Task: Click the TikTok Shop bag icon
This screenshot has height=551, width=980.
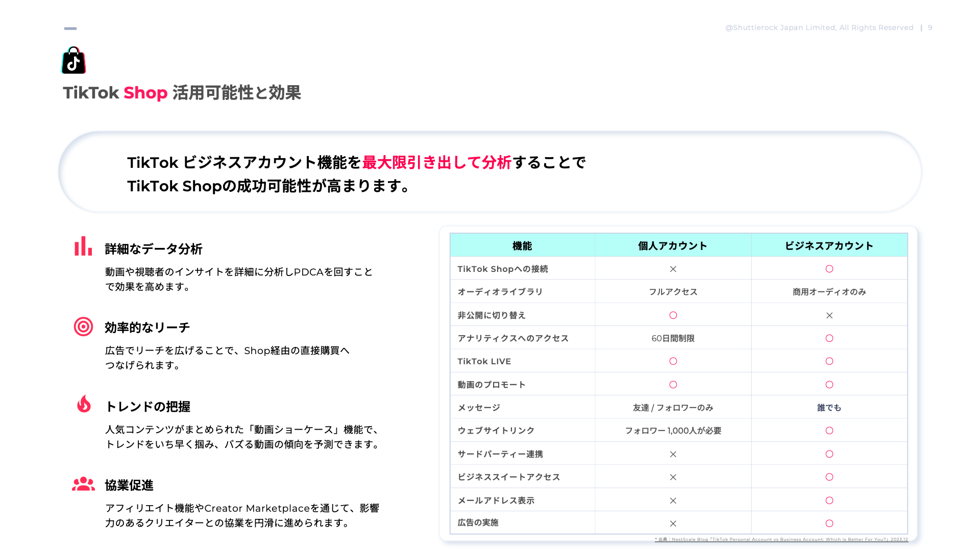Action: point(73,60)
